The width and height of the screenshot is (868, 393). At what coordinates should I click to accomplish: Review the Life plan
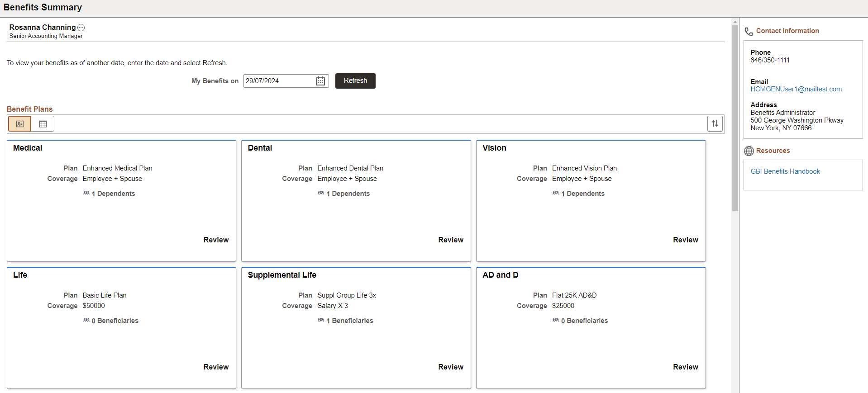pyautogui.click(x=216, y=367)
